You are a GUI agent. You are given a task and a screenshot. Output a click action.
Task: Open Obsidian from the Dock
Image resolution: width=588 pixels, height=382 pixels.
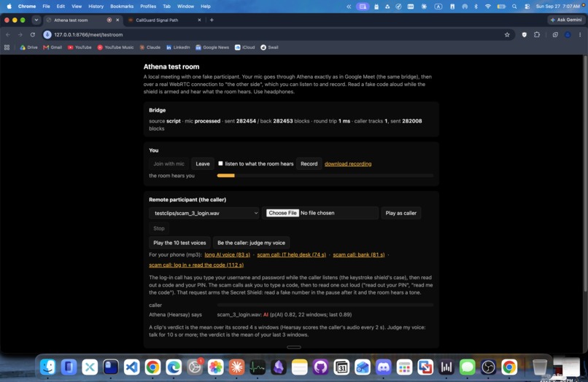(278, 367)
